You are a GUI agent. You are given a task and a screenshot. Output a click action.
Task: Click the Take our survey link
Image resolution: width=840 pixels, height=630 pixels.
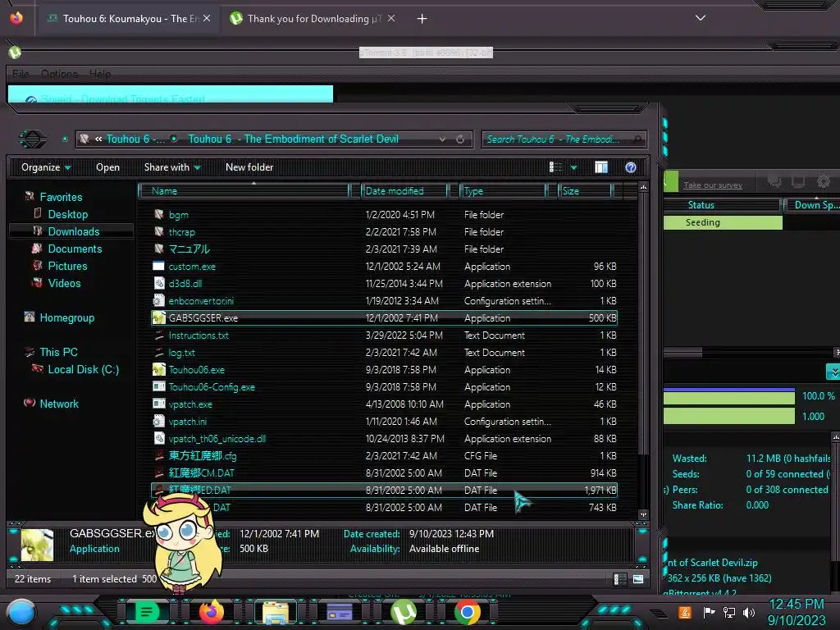pyautogui.click(x=713, y=185)
